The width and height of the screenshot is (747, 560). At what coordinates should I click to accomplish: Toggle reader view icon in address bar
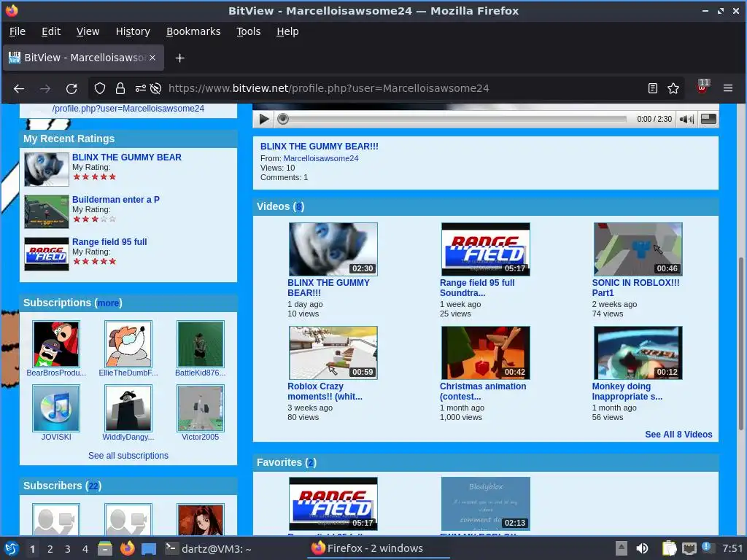[x=653, y=88]
